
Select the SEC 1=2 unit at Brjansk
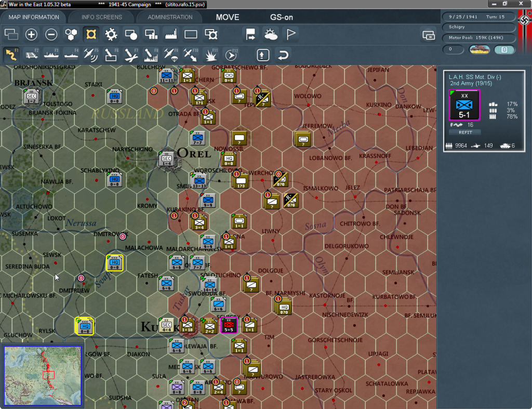(32, 97)
